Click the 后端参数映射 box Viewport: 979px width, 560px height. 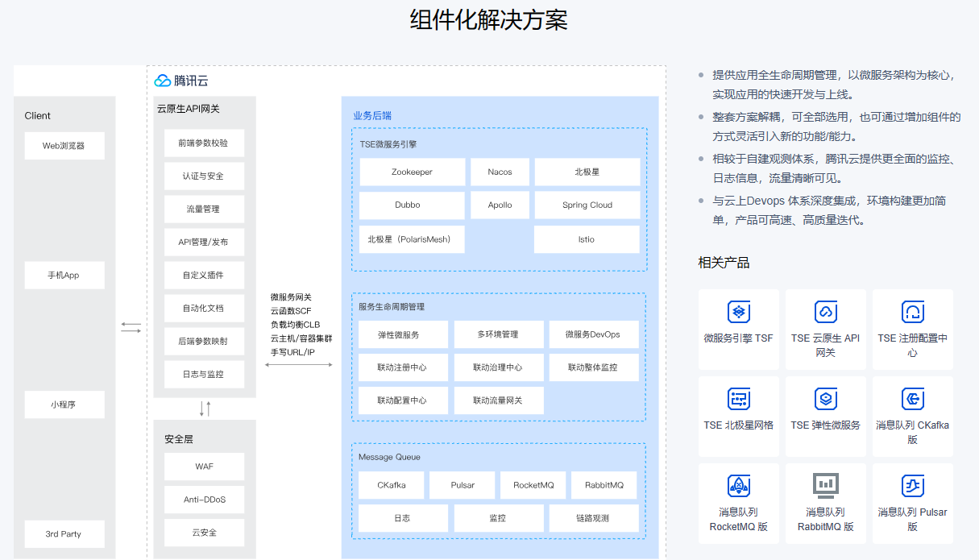coord(204,341)
